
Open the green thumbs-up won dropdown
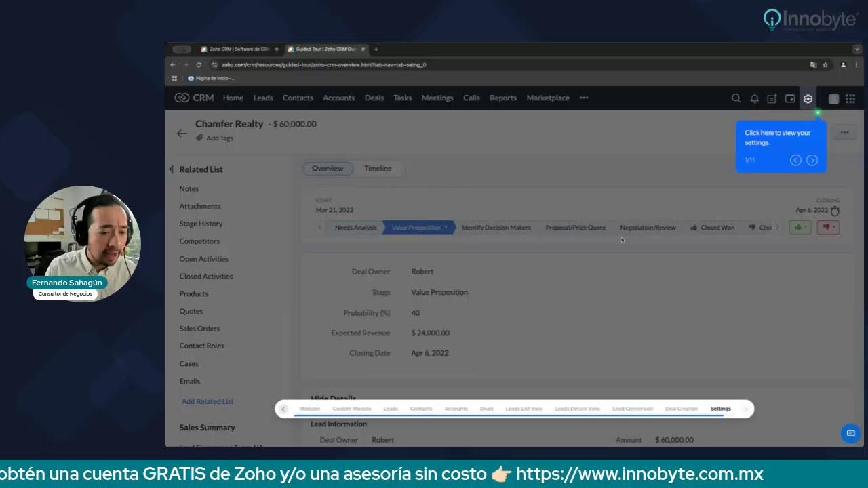coord(800,228)
